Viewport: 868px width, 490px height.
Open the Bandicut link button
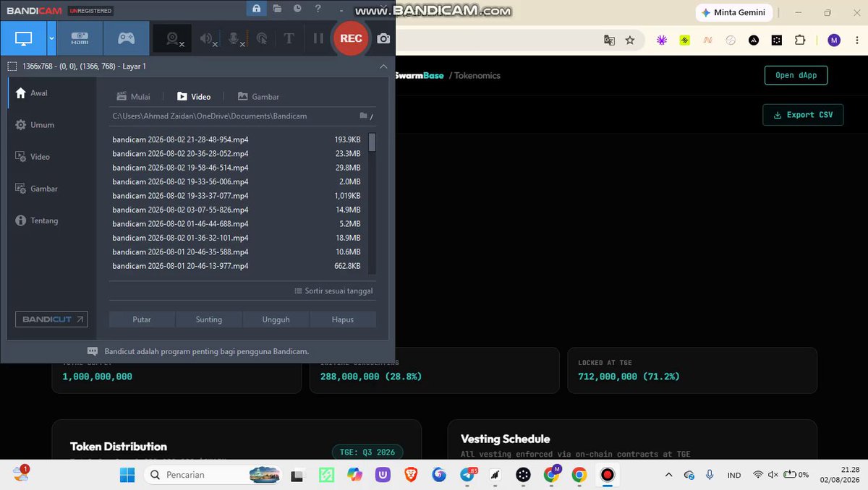click(52, 319)
